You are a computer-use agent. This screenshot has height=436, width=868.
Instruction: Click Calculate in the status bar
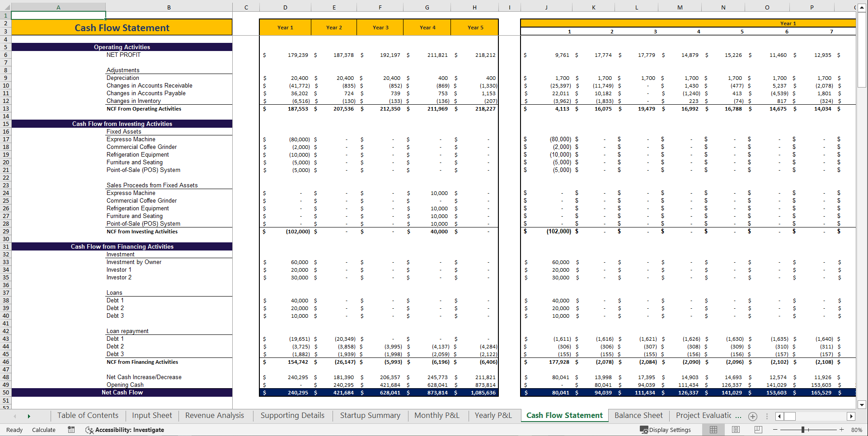coord(43,430)
